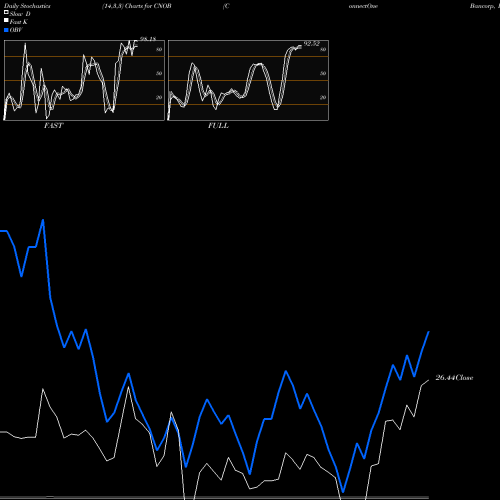Click the '(14,3,3) Charts for CNOB' heading

coord(137,6)
